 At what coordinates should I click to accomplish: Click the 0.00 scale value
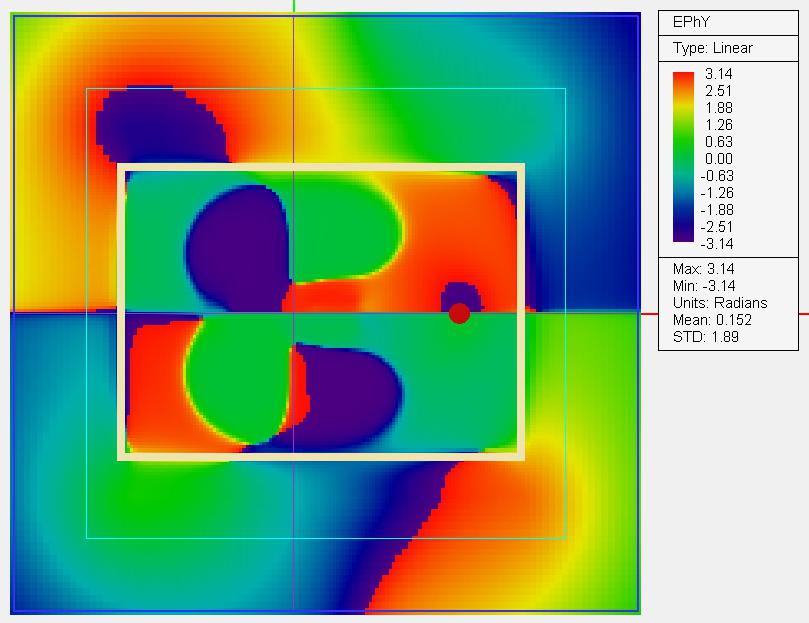[719, 158]
